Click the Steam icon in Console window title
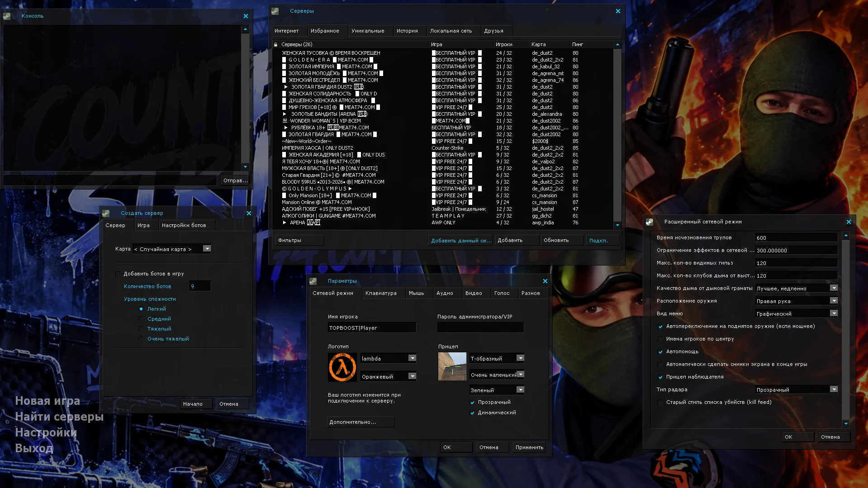This screenshot has height=488, width=868. click(x=7, y=16)
